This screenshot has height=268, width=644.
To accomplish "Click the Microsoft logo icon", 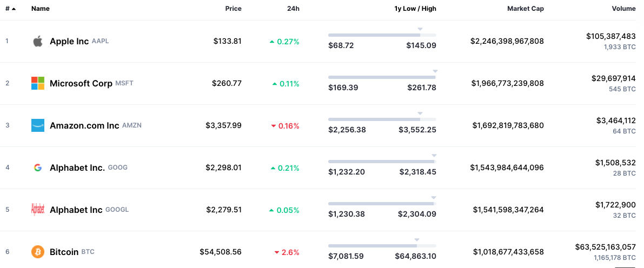I will (37, 83).
